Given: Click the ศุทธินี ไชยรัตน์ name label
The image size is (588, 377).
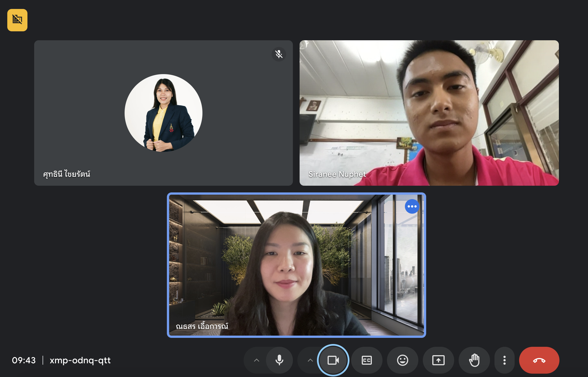Looking at the screenshot, I should pyautogui.click(x=67, y=174).
